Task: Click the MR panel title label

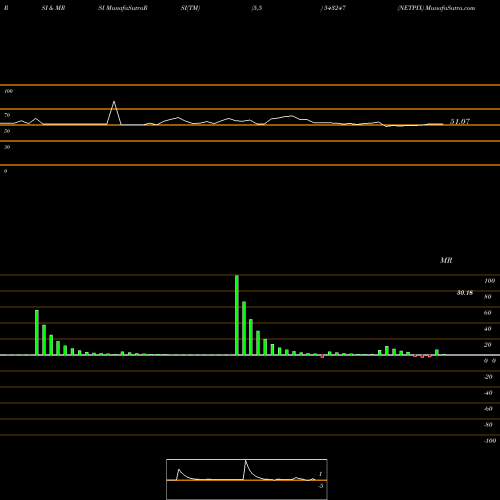Action: click(446, 260)
